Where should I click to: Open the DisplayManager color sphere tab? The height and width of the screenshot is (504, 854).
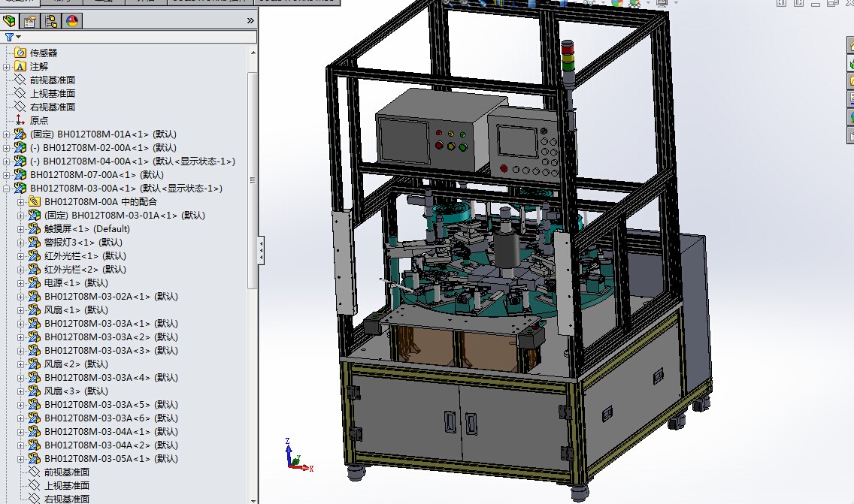coord(71,21)
